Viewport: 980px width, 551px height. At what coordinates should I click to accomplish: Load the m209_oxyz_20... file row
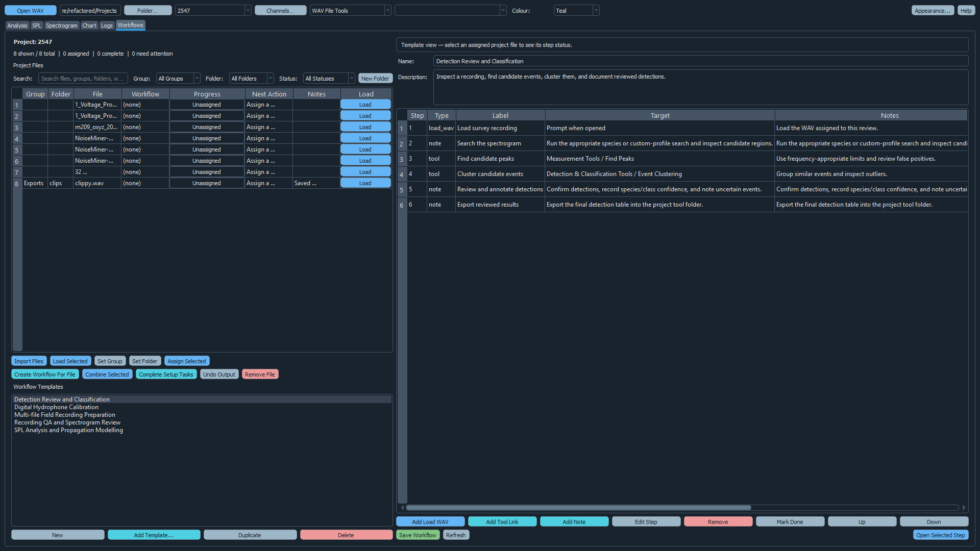(x=365, y=127)
